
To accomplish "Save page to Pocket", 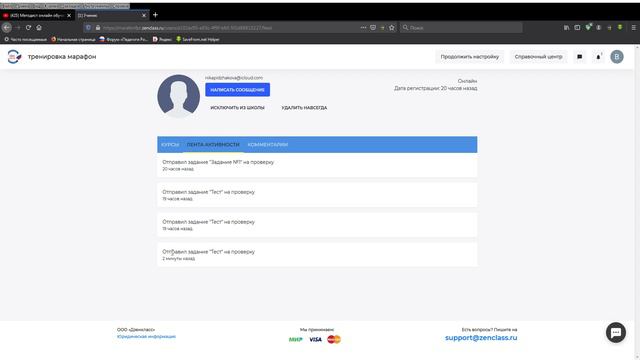I will (x=373, y=27).
